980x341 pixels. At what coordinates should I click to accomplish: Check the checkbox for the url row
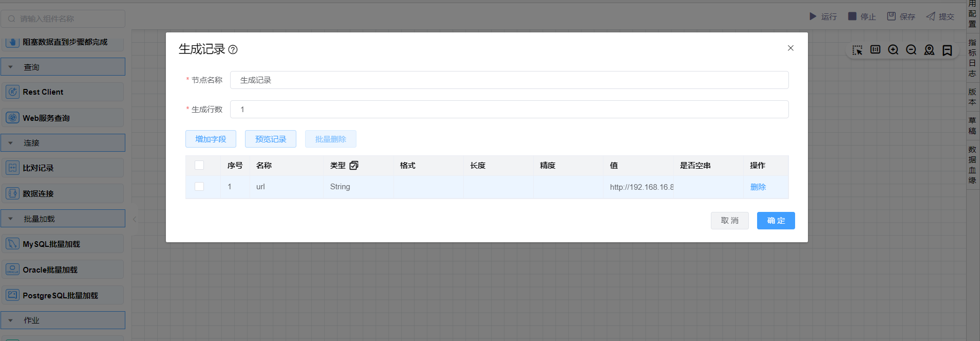coord(199,186)
